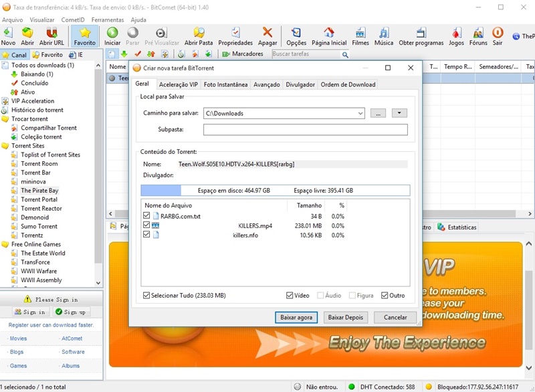The image size is (535, 392).
Task: Click the red checkmark icon in the small toolbar
Action: pyautogui.click(x=138, y=54)
